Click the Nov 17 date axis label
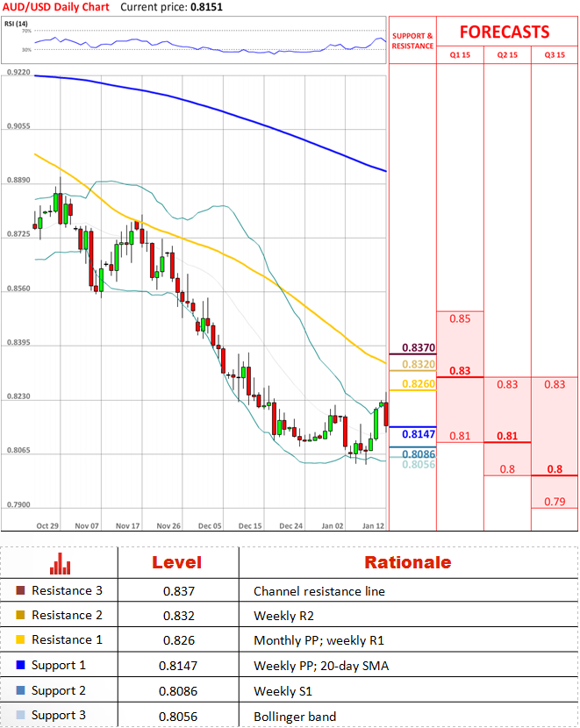This screenshot has width=580, height=728. (128, 526)
